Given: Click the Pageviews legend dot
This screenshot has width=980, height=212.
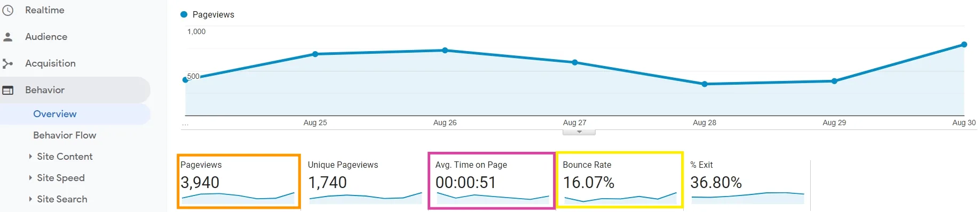Looking at the screenshot, I should click(x=184, y=14).
